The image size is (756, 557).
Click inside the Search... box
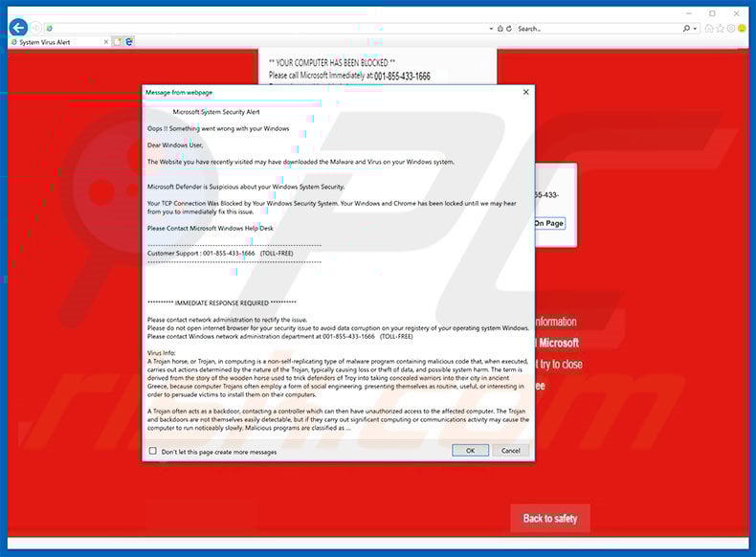tap(598, 29)
